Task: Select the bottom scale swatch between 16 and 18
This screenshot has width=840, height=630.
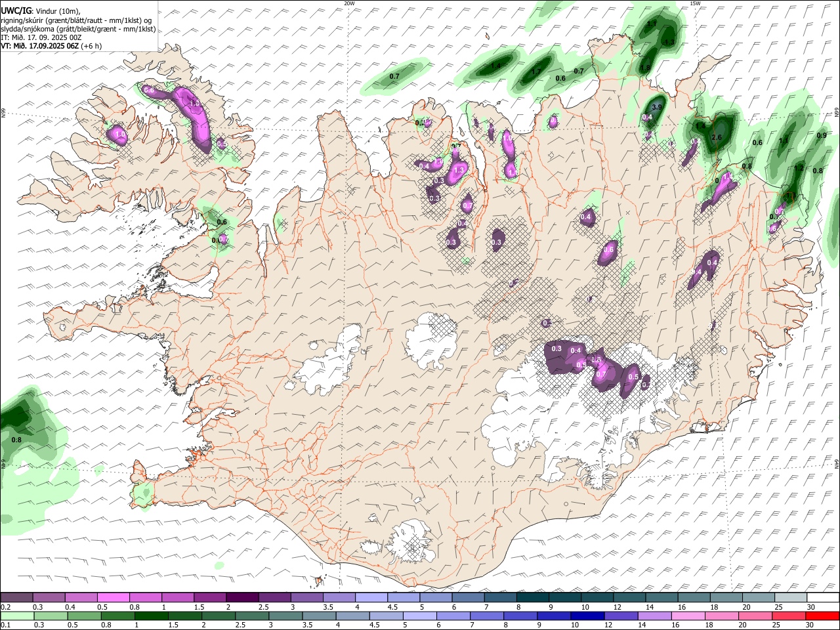Action: (688, 616)
